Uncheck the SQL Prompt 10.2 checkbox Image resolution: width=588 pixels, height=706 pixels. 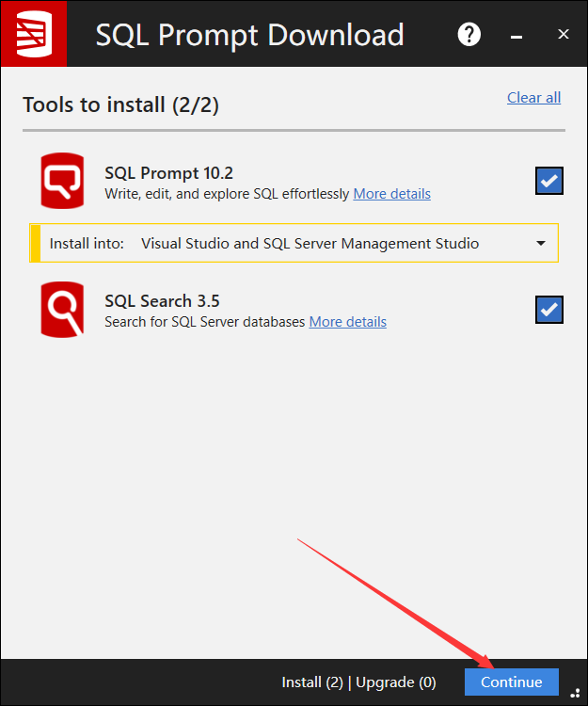click(548, 181)
